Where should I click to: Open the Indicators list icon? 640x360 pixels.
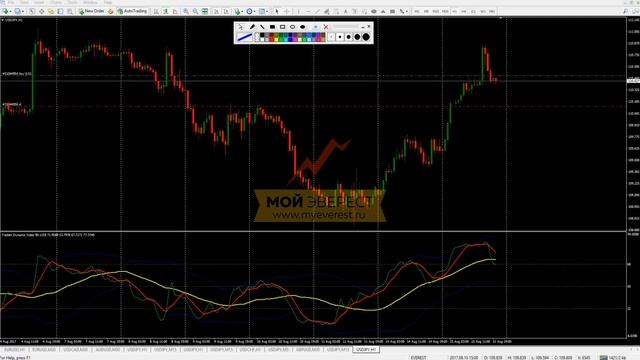[237, 11]
